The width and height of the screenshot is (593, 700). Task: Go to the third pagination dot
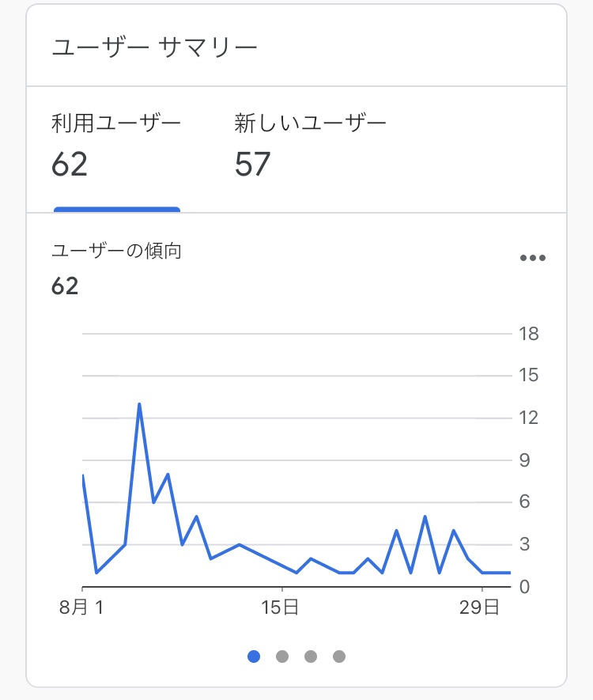click(x=311, y=656)
